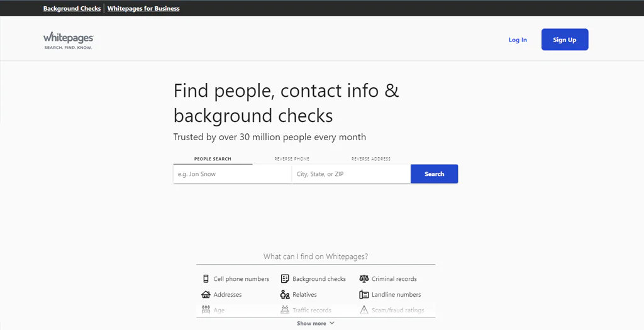Focus the City, State, or ZIP field
The width and height of the screenshot is (644, 330).
pos(351,174)
